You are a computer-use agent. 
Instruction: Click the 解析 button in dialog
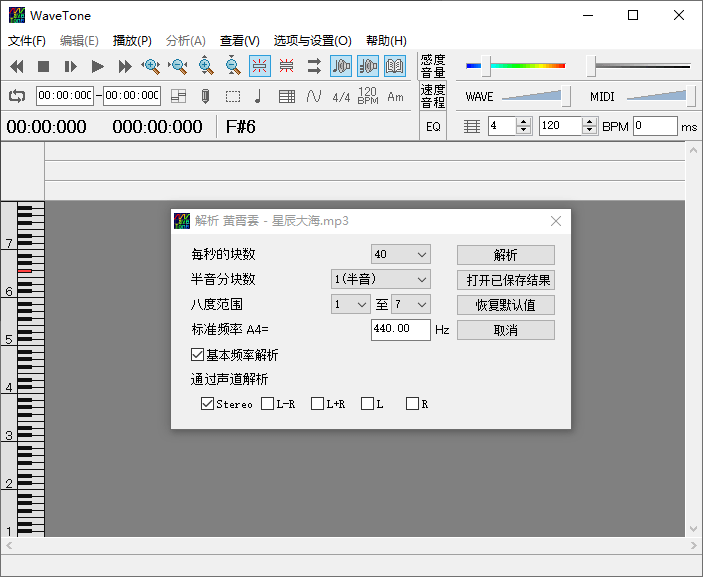coord(505,255)
